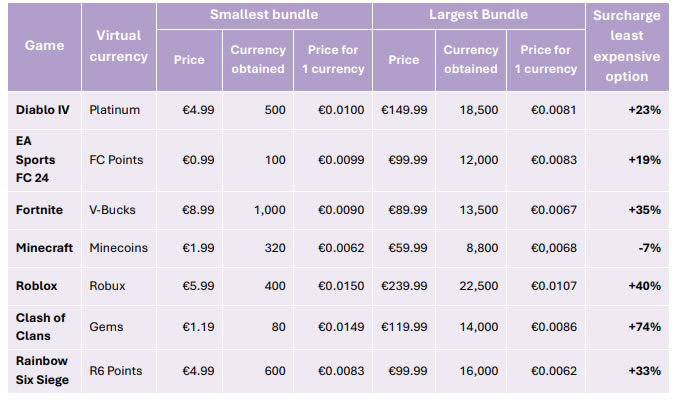
Task: Select the -7% surcharge cell
Action: (x=649, y=247)
